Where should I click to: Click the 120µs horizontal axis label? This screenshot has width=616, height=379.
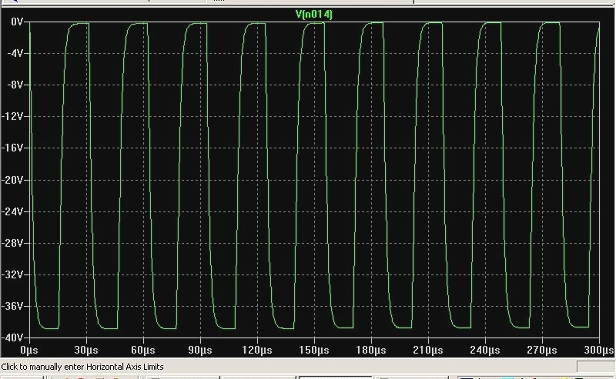[257, 350]
